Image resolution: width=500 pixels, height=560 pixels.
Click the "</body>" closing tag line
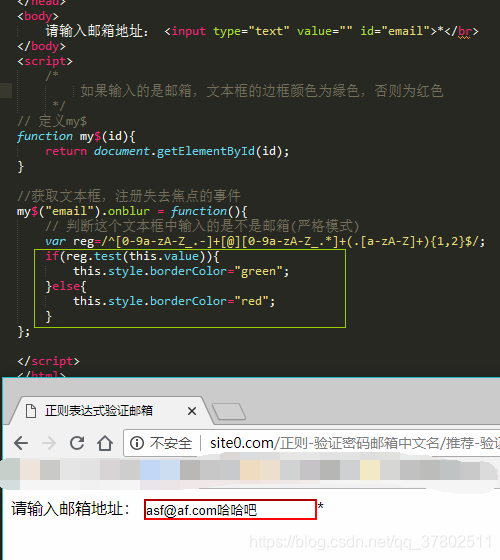click(41, 46)
